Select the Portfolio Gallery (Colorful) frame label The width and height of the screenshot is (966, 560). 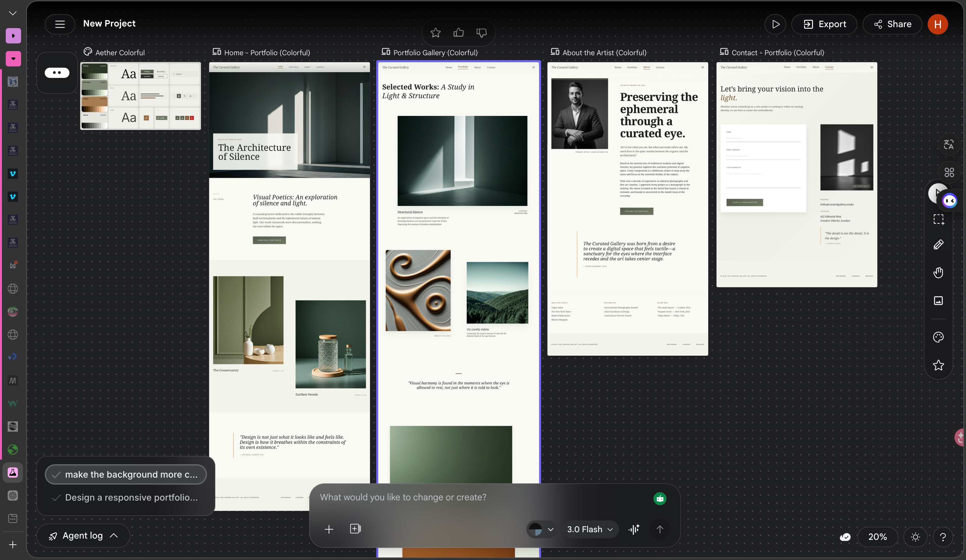click(x=435, y=52)
